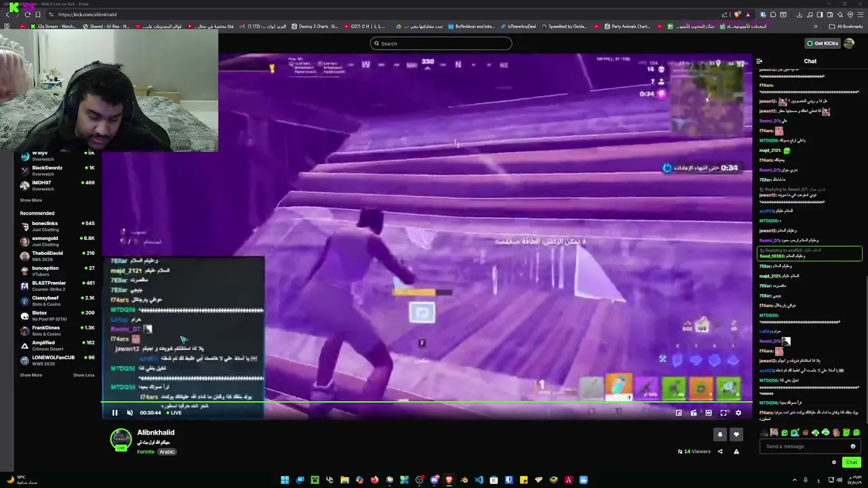This screenshot has height=488, width=868.
Task: Click the Brave browser taskbar icon
Action: 449,480
